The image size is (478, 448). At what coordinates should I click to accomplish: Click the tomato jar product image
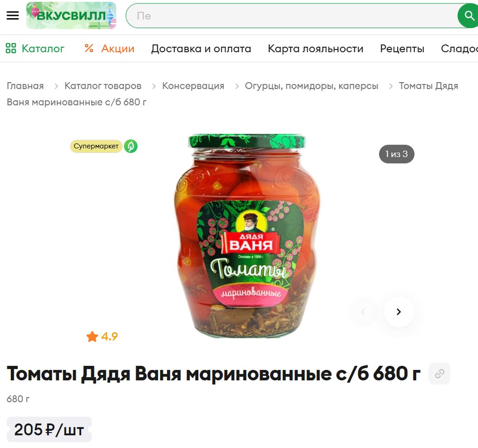pos(247,236)
